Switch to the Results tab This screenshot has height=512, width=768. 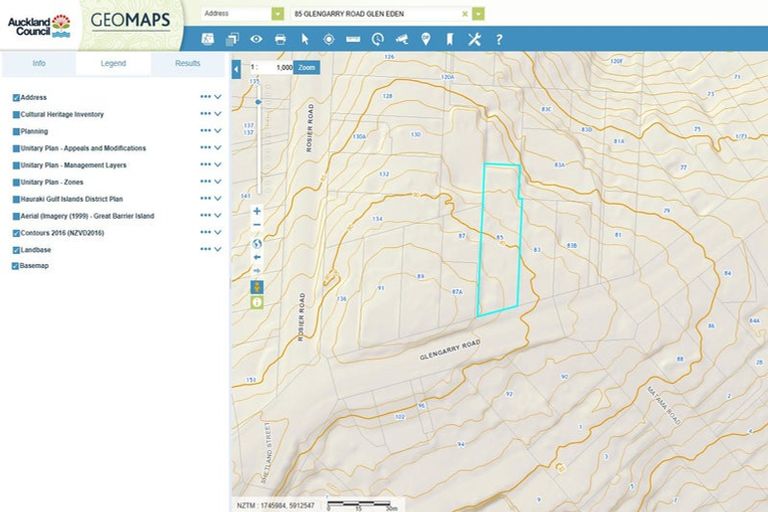click(188, 64)
